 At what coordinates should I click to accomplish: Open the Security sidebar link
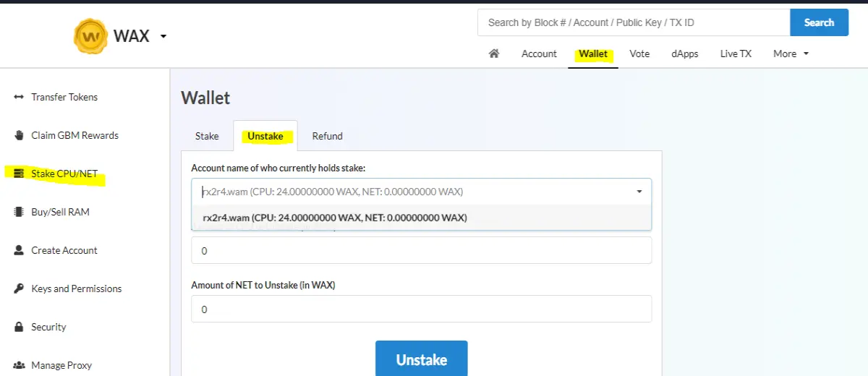coord(48,327)
